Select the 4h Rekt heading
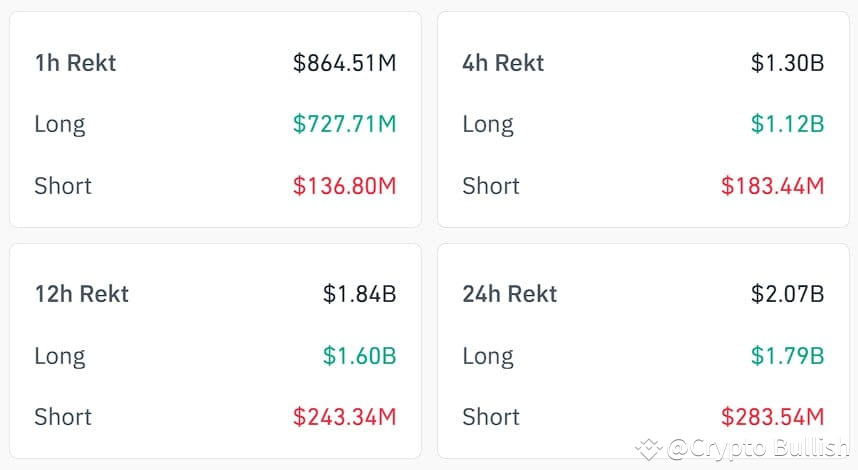 click(503, 63)
